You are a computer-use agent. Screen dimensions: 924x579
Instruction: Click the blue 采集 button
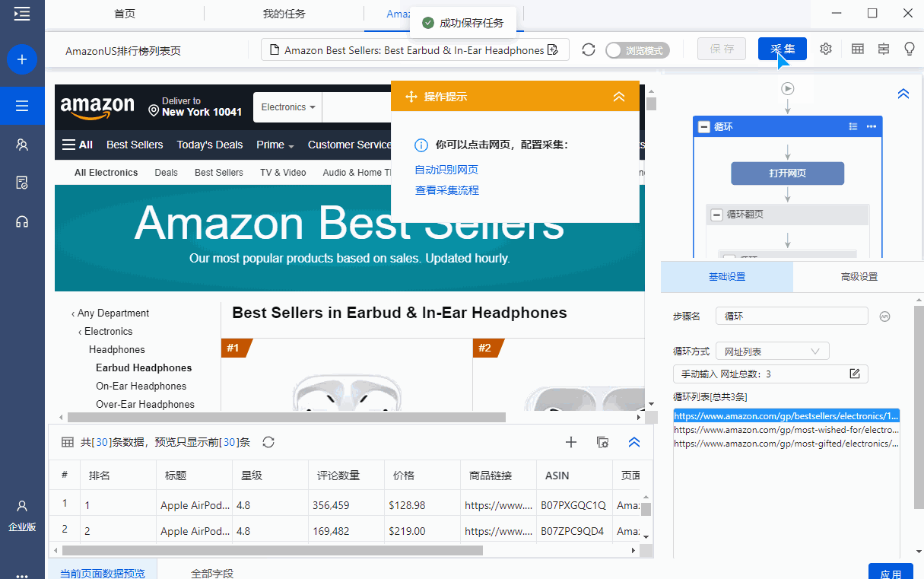point(783,49)
